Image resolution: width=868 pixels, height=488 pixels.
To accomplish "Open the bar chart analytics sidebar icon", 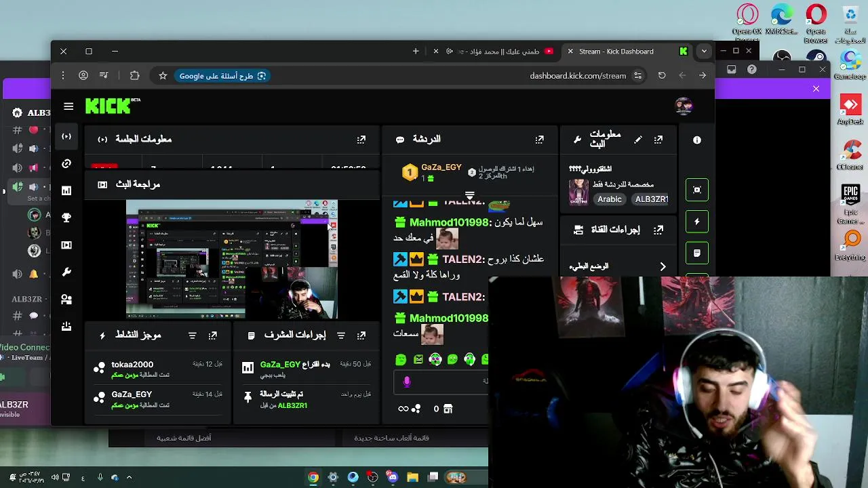I will click(66, 190).
